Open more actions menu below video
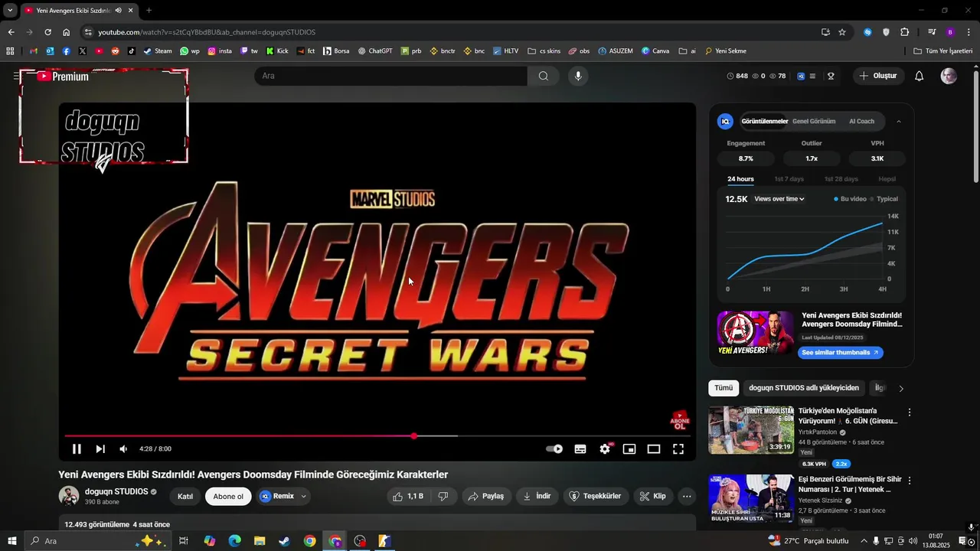 click(687, 496)
